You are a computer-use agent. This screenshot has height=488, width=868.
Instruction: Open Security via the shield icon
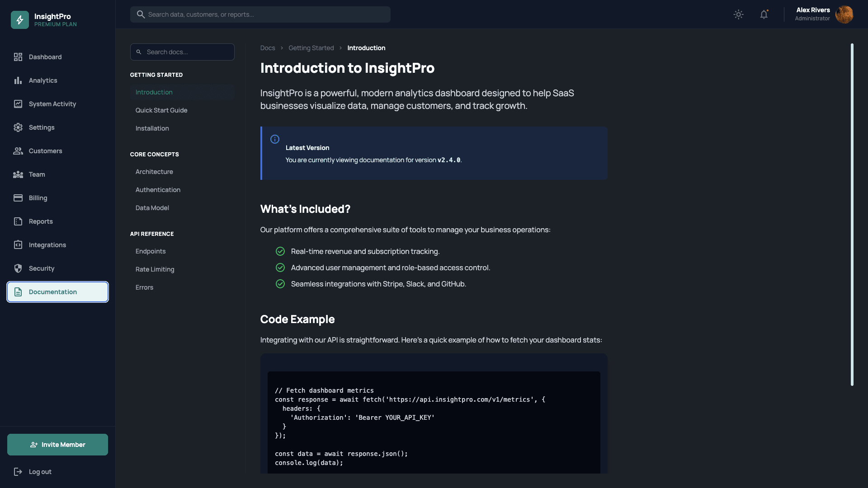click(18, 268)
